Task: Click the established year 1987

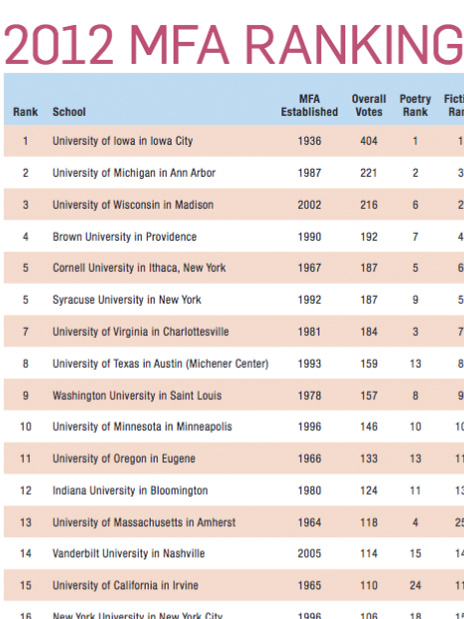Action: click(309, 173)
